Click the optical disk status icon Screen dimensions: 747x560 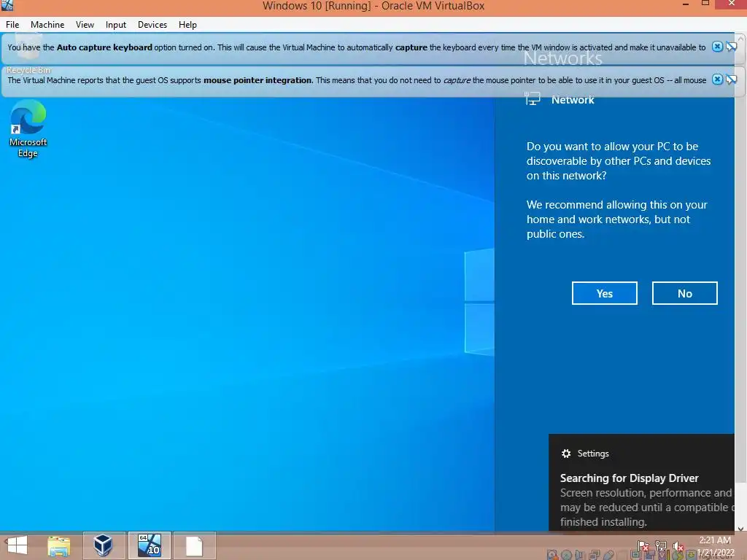tap(566, 555)
